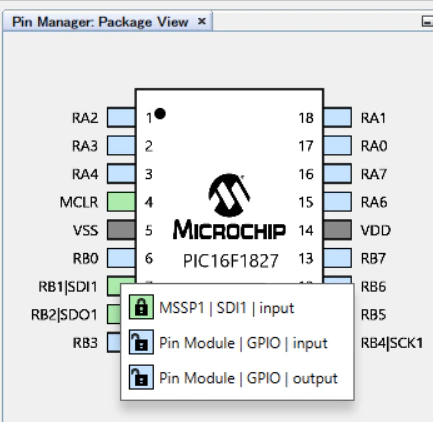433x422 pixels.
Task: Click the RB5 label
Action: [x=373, y=315]
